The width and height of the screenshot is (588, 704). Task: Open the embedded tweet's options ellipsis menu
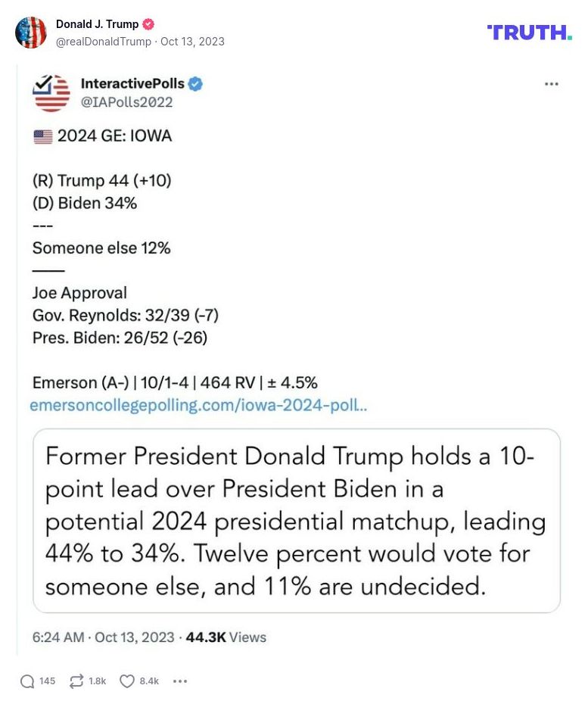[551, 85]
